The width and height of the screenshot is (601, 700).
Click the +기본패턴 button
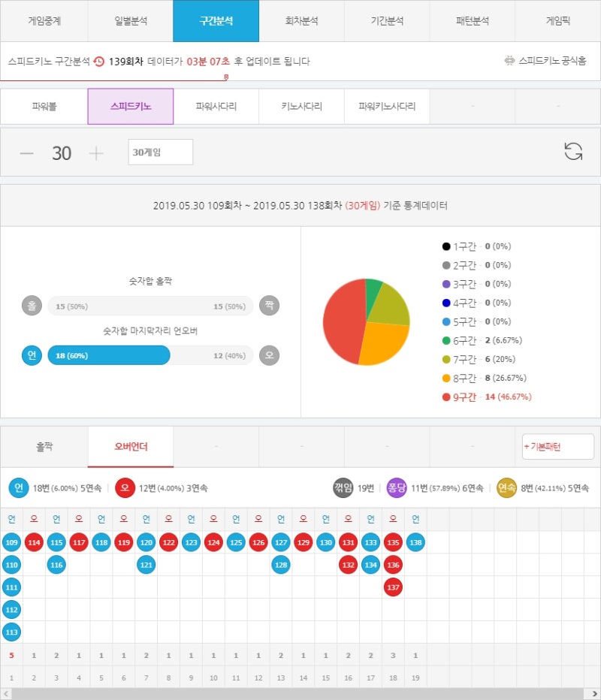(x=558, y=446)
